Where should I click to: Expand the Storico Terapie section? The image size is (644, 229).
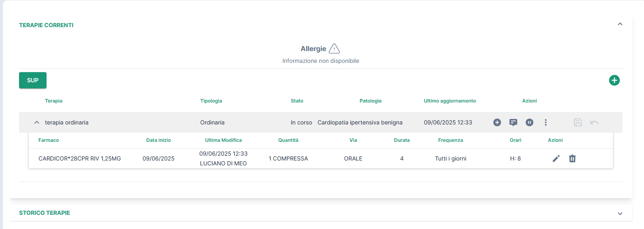620,214
